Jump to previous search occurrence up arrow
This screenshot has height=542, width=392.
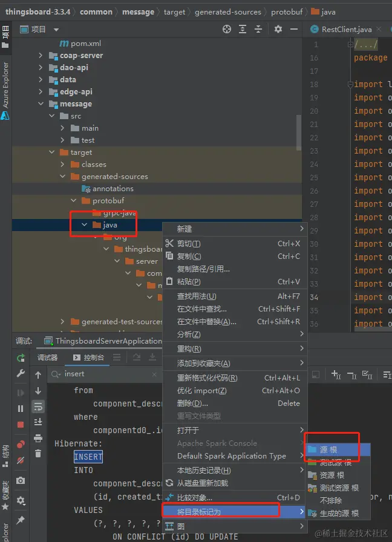[x=38, y=374]
